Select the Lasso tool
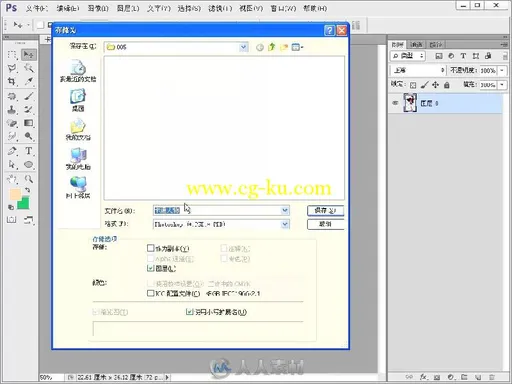This screenshot has height=384, width=512. pos(12,68)
